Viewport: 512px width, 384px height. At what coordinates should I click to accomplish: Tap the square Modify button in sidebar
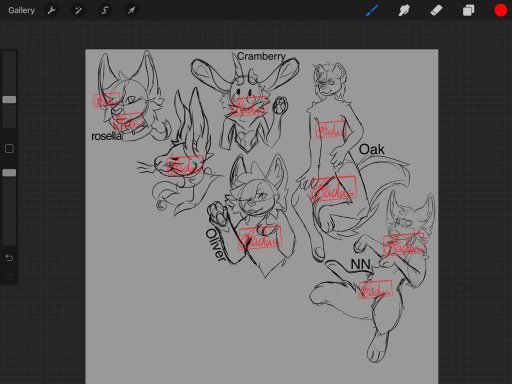click(x=9, y=149)
